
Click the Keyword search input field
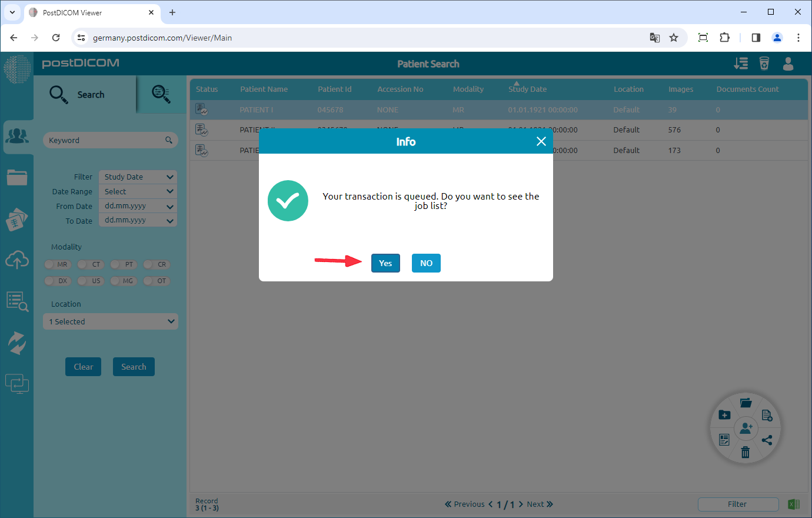pos(105,140)
